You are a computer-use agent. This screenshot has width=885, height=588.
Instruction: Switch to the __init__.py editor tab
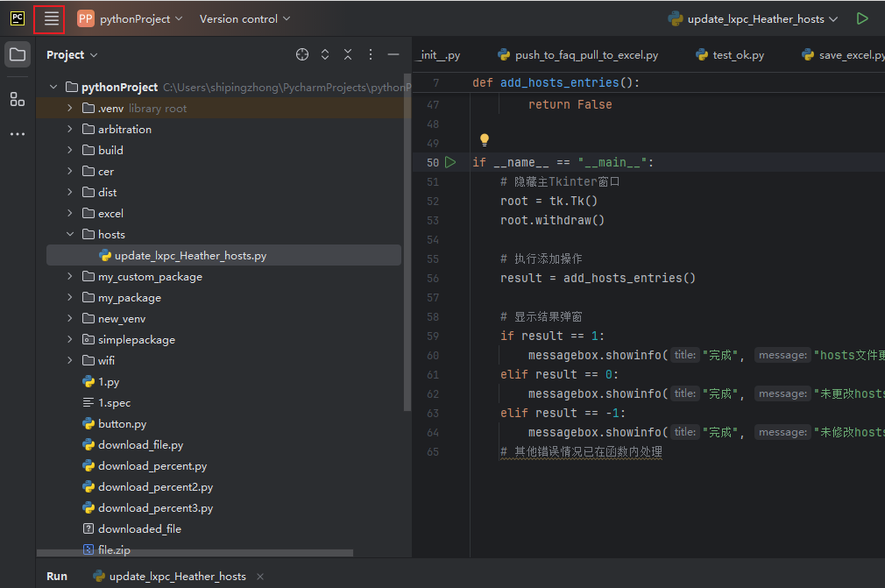point(438,54)
